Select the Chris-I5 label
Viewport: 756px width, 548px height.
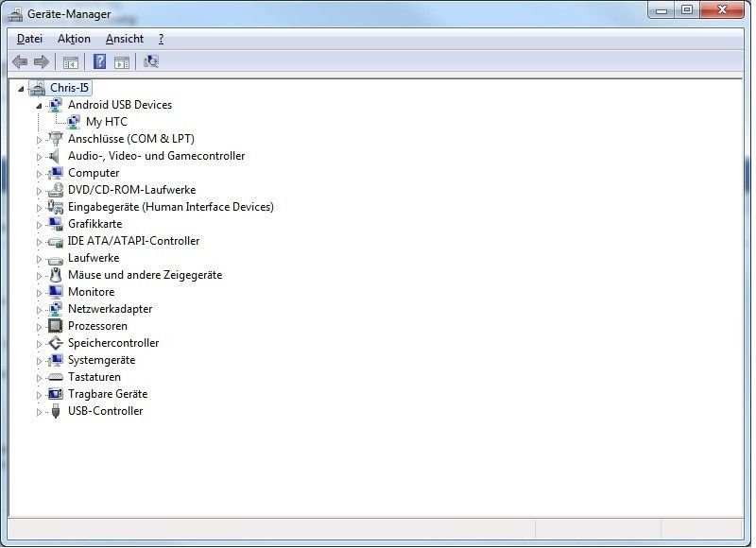[69, 88]
